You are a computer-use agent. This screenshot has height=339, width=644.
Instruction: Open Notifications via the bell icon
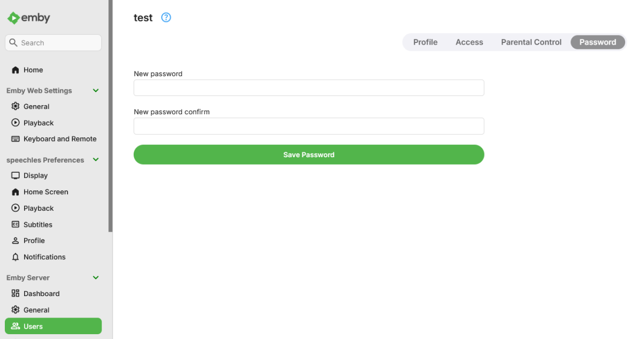click(16, 257)
